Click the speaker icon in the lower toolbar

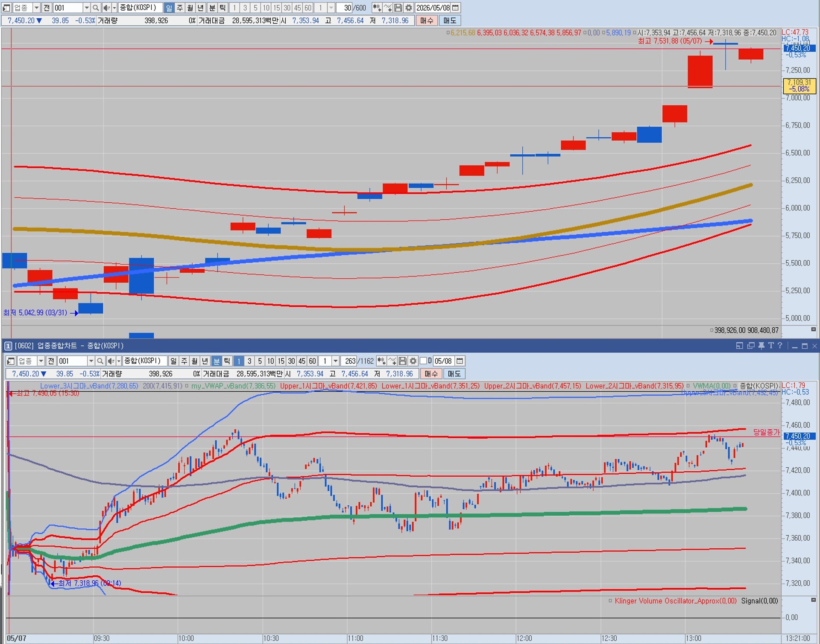pyautogui.click(x=111, y=361)
